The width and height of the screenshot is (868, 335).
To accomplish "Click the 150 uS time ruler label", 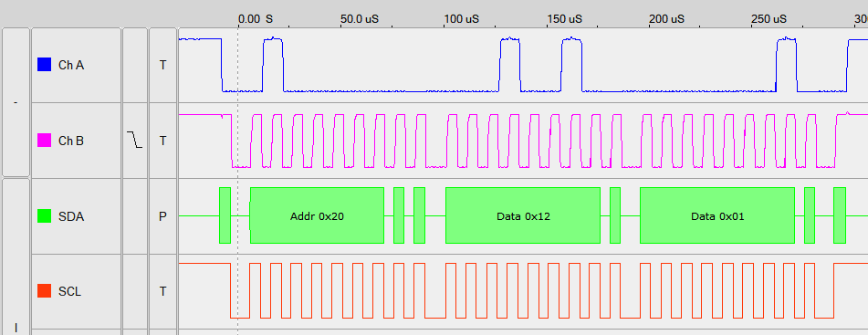I will point(565,19).
